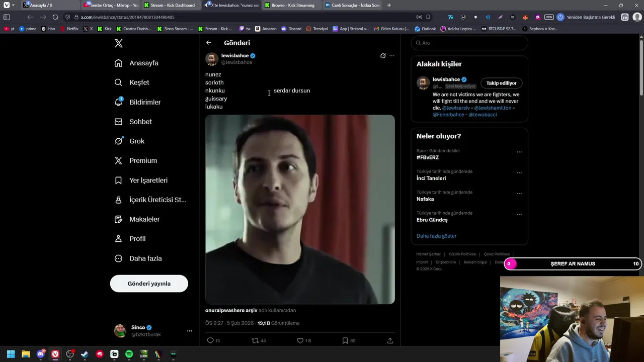Image resolution: width=644 pixels, height=362 pixels.
Task: Open Windows Start menu
Action: (11, 354)
